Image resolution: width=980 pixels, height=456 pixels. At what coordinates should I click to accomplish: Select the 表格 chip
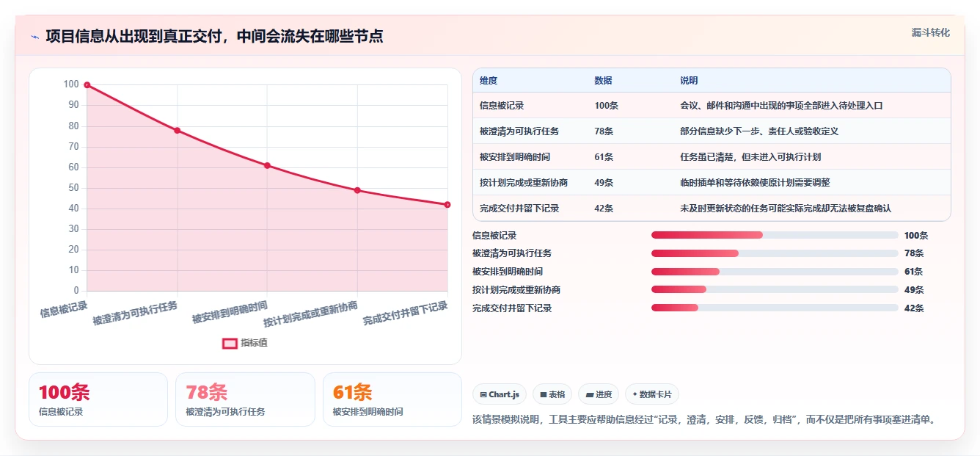(x=552, y=394)
